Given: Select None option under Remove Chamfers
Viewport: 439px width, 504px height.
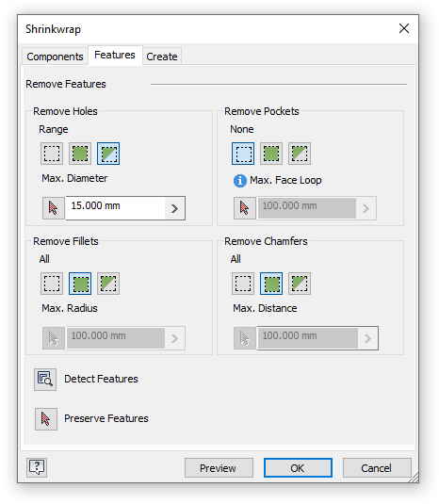Looking at the screenshot, I should [x=243, y=284].
